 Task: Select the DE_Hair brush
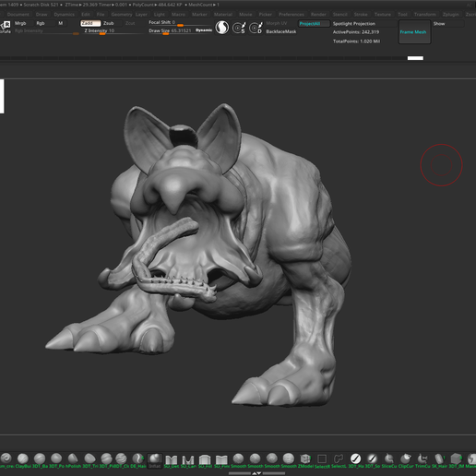(x=138, y=460)
